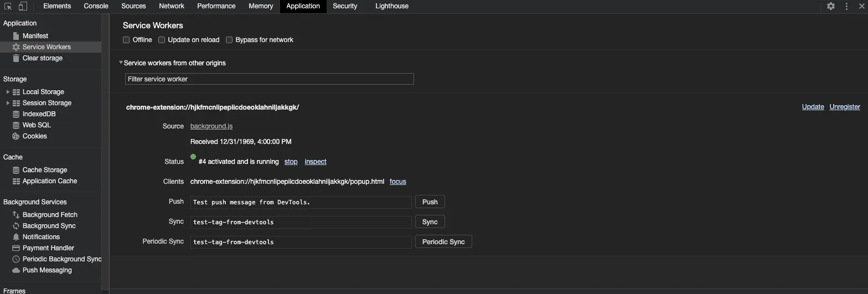This screenshot has height=294, width=868.
Task: Enable Bypass for network checkbox
Action: (229, 40)
